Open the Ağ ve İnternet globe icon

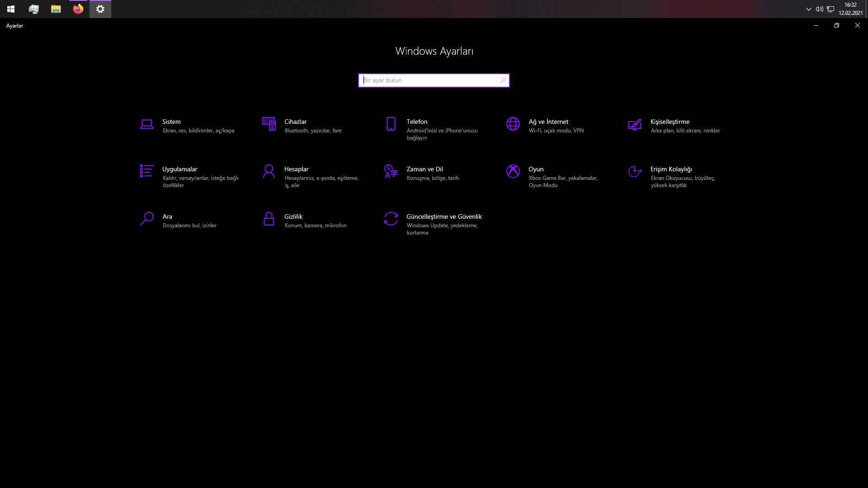(x=513, y=124)
